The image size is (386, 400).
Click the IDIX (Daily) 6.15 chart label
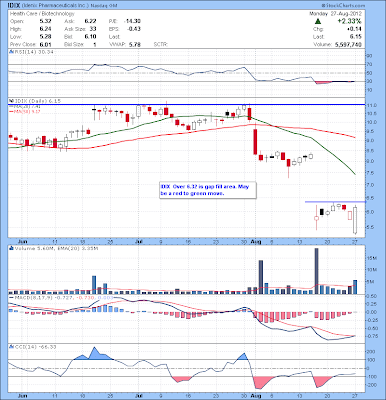tap(37, 101)
